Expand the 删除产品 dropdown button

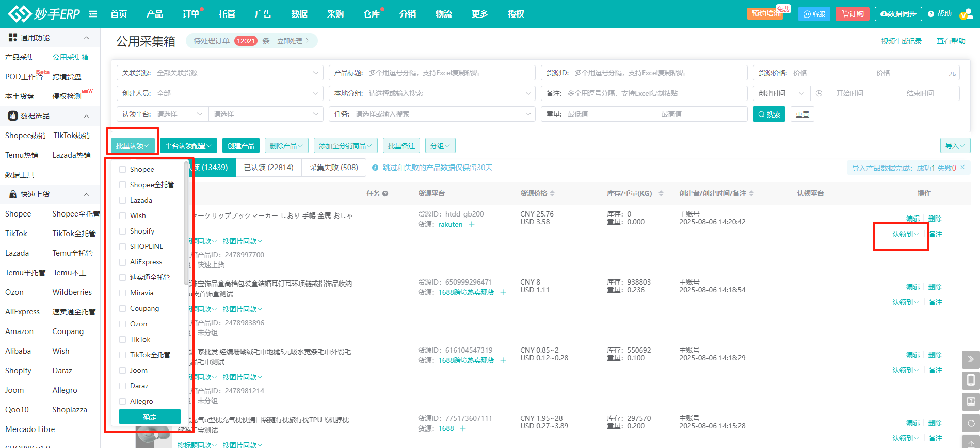click(286, 146)
